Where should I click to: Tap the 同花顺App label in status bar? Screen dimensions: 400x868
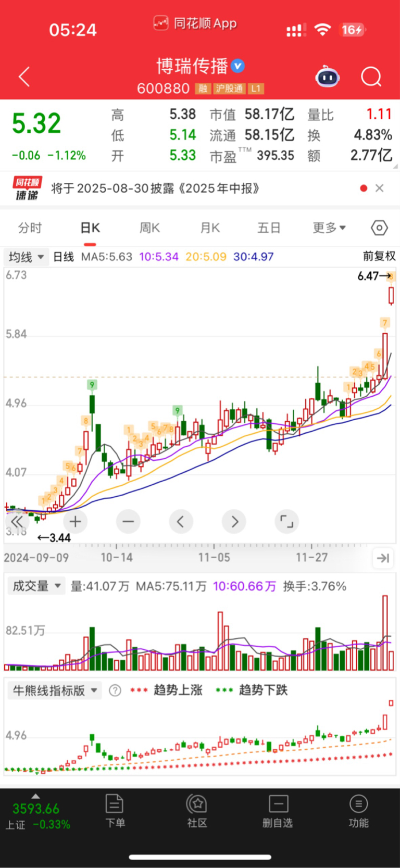point(195,23)
